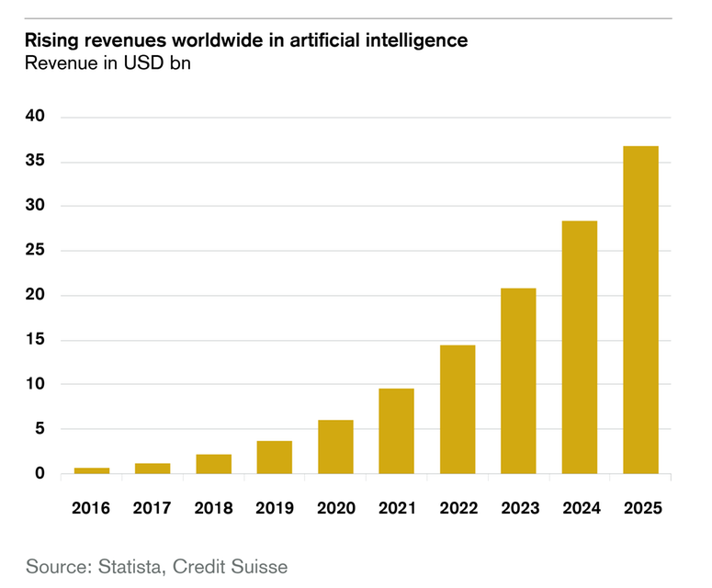Click the 10 y-axis tick label
The width and height of the screenshot is (712, 588).
tap(35, 384)
